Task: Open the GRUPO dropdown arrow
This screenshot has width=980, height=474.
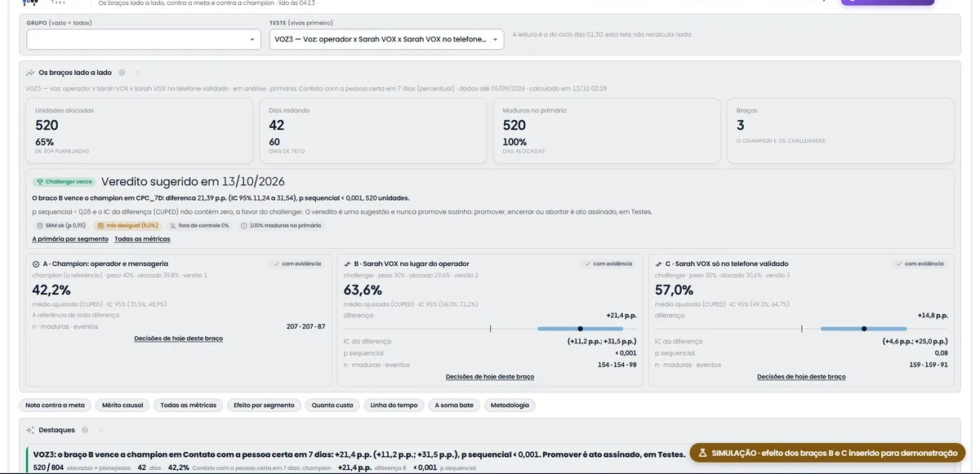Action: [252, 39]
